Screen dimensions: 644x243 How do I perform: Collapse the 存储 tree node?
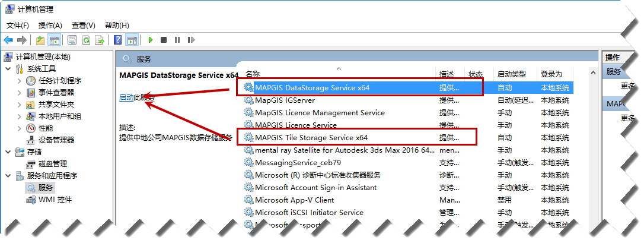coord(9,152)
